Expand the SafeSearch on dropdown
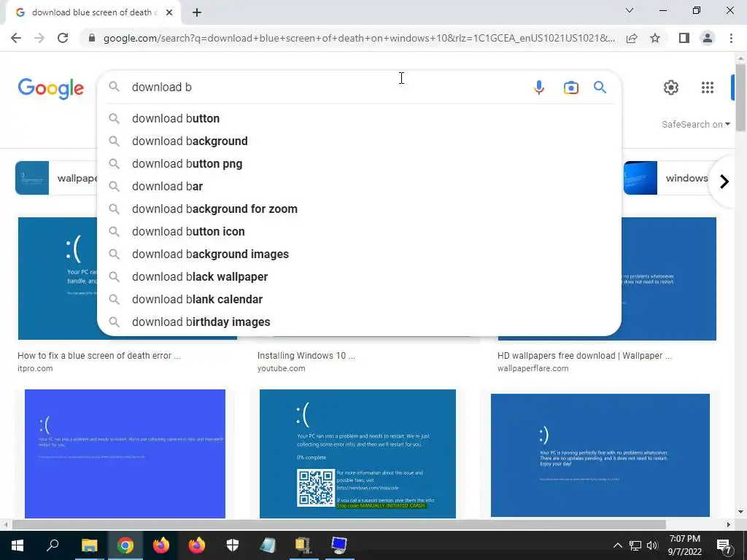 click(x=695, y=124)
